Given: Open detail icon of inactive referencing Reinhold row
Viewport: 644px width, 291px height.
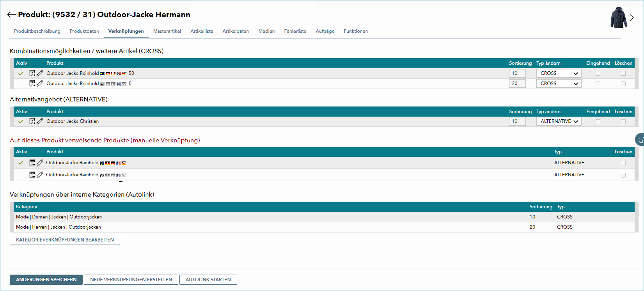Looking at the screenshot, I should [32, 175].
